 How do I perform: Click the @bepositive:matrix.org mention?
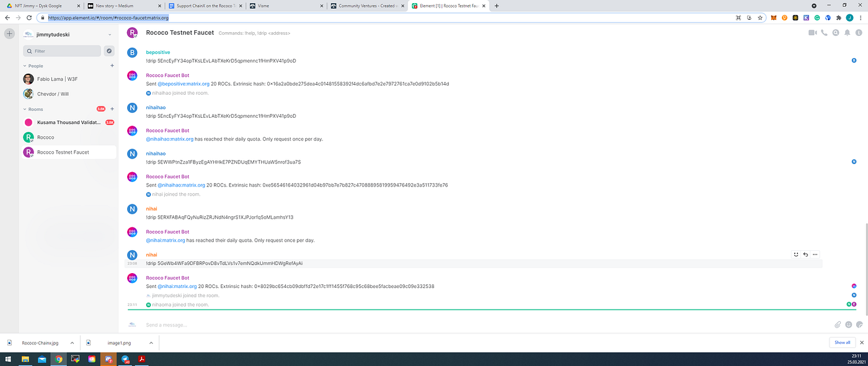pos(183,84)
